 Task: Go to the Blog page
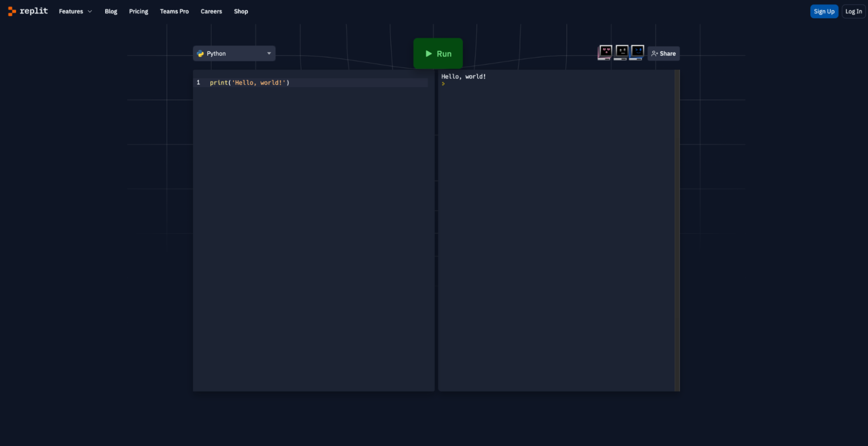[111, 12]
